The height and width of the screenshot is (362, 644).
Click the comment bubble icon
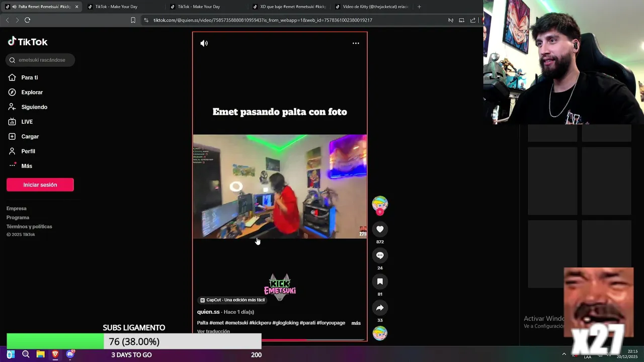coord(380,255)
